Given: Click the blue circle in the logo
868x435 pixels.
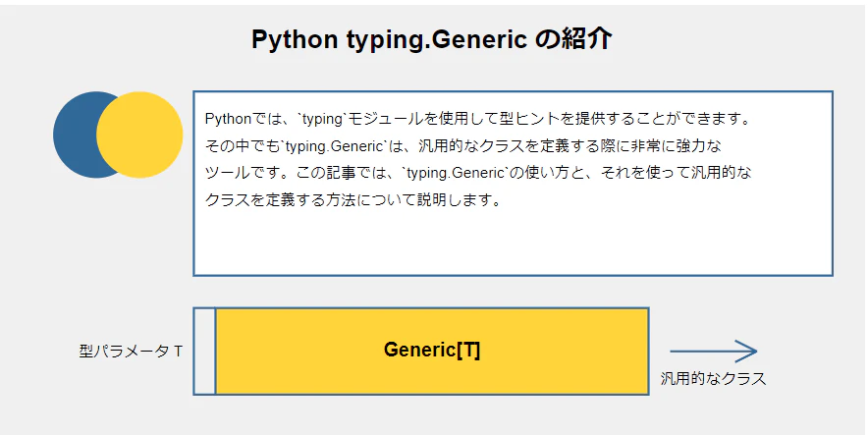Looking at the screenshot, I should 74,135.
